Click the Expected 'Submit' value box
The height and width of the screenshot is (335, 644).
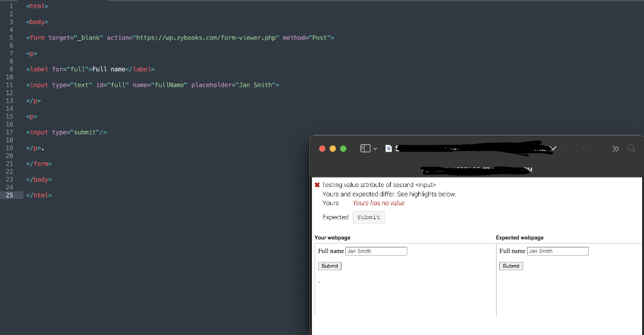coord(369,217)
